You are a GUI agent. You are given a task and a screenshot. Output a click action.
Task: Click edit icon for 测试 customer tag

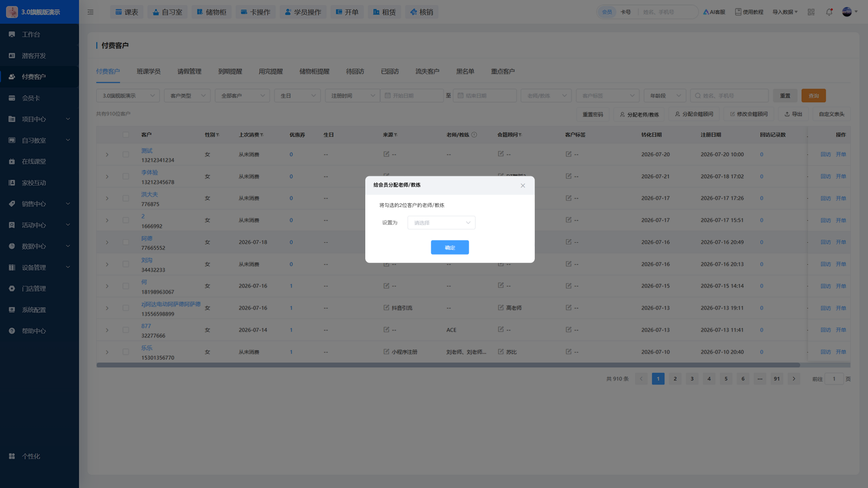(x=569, y=154)
